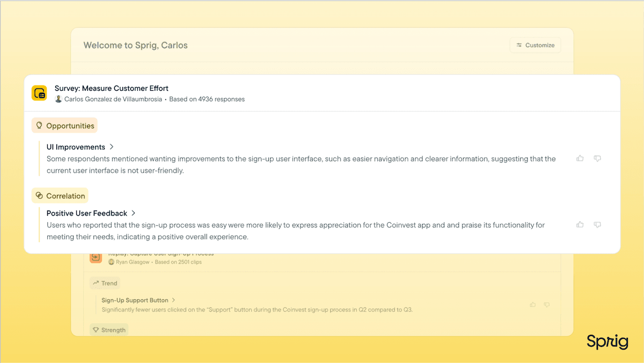This screenshot has width=644, height=363.
Task: Click the Correlation overlapping circles icon
Action: (x=39, y=196)
